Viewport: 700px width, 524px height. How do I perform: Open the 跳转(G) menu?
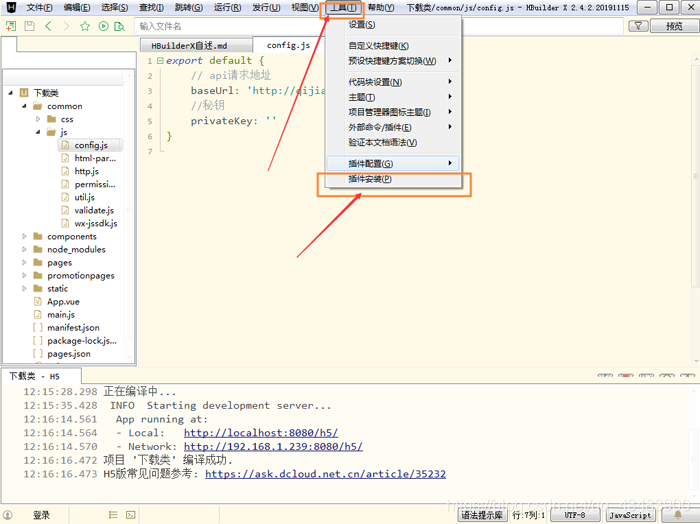pos(189,8)
